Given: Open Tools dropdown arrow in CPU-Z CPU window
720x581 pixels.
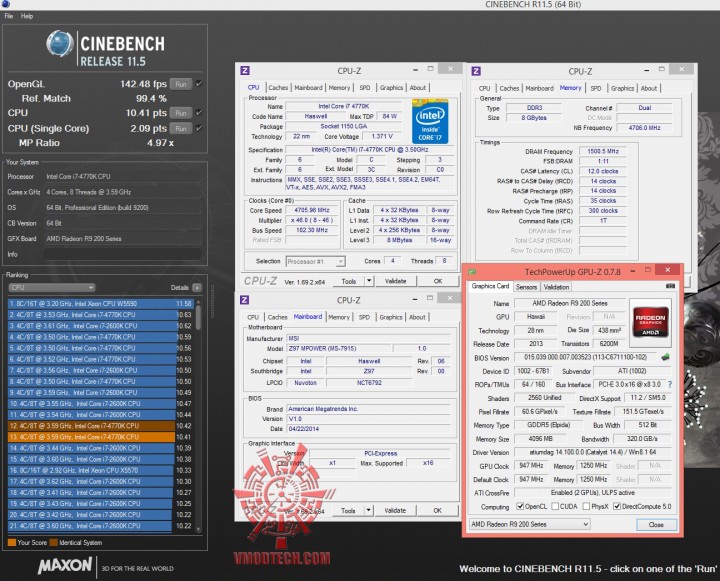Looking at the screenshot, I should pyautogui.click(x=369, y=281).
